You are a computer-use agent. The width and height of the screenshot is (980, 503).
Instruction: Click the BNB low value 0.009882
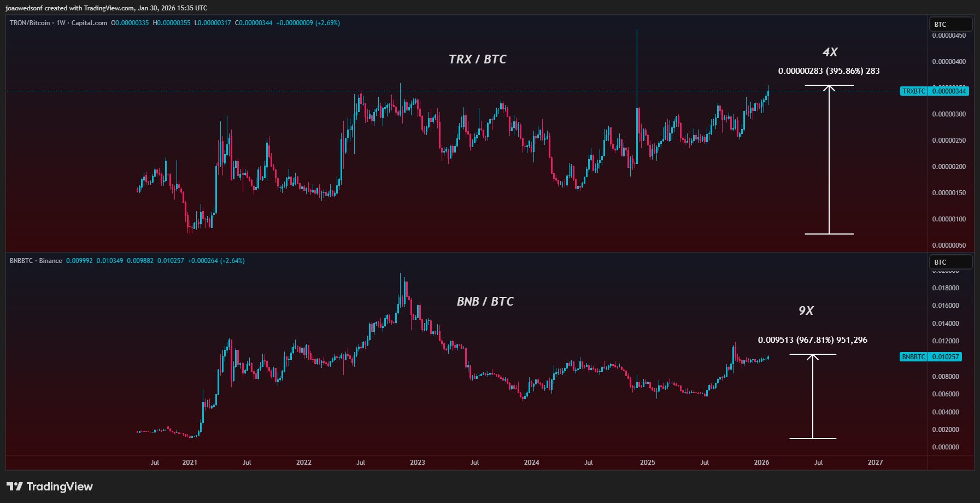click(140, 261)
